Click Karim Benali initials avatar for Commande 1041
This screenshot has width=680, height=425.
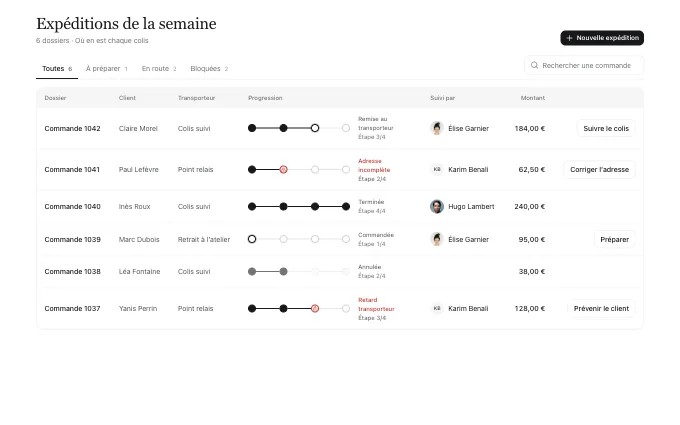pyautogui.click(x=437, y=170)
